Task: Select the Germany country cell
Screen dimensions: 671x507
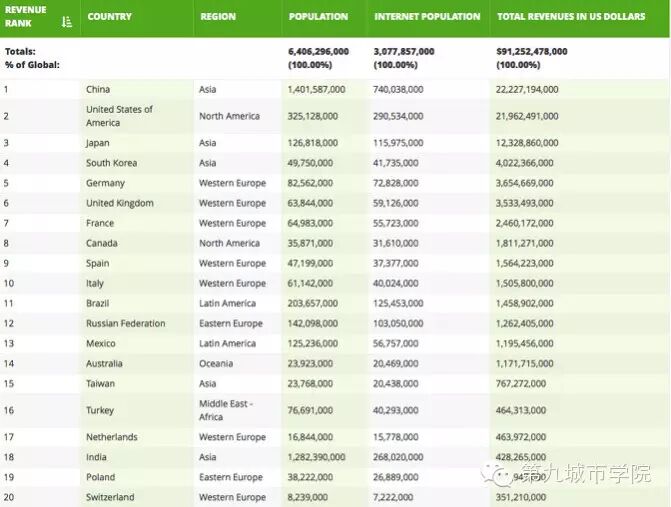Action: pyautogui.click(x=105, y=183)
